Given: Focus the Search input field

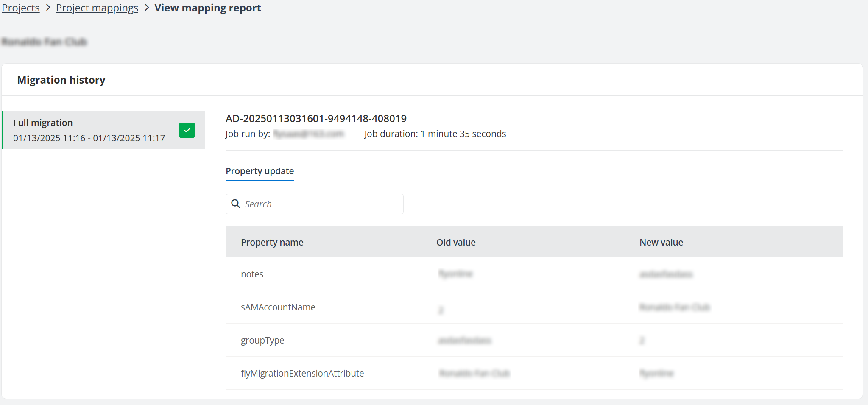Looking at the screenshot, I should click(x=322, y=204).
